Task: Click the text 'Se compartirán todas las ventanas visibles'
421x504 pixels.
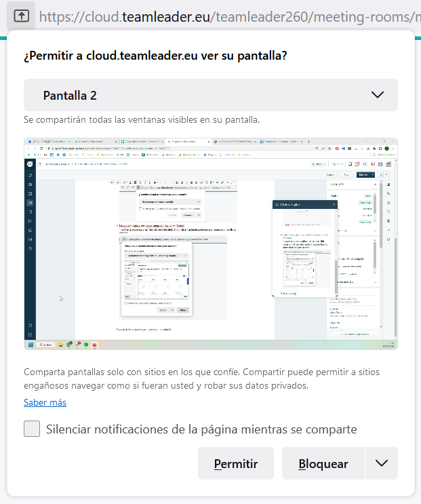Action: [111, 119]
